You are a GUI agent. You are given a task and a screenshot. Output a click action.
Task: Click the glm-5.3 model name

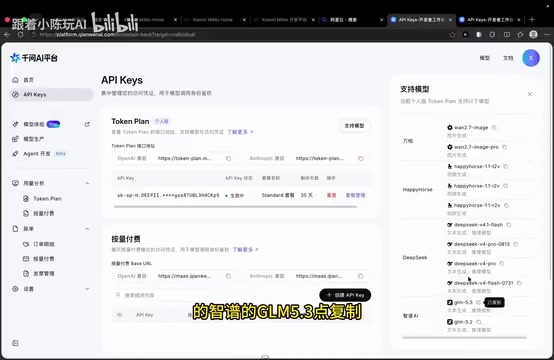coord(463,302)
